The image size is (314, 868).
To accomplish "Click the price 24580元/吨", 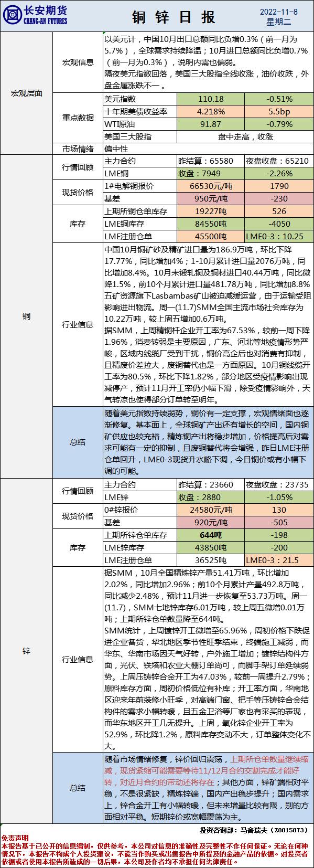I will coord(211,510).
